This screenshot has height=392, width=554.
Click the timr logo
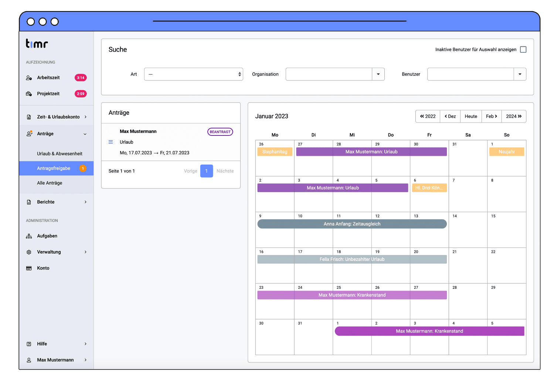(x=37, y=44)
